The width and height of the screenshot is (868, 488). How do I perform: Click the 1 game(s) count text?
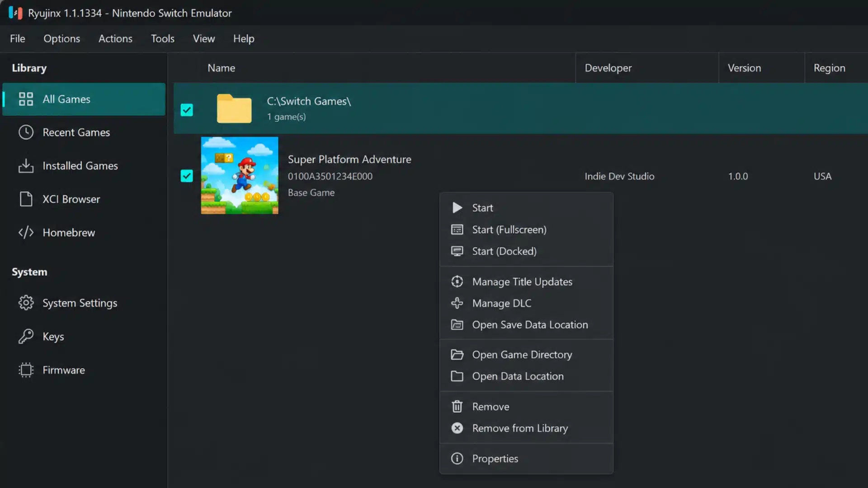pyautogui.click(x=286, y=117)
